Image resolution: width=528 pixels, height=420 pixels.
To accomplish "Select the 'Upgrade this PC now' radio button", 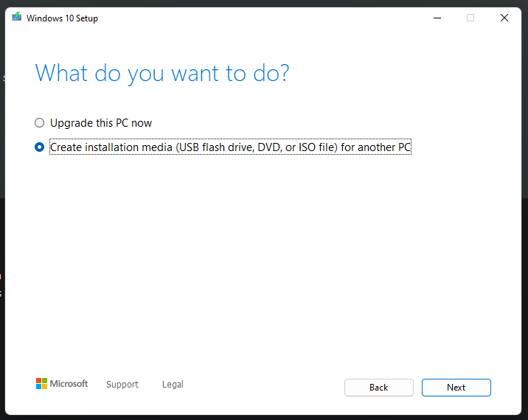I will [40, 123].
